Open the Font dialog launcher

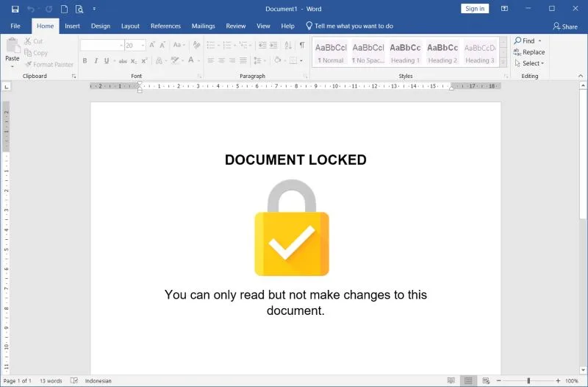[199, 77]
